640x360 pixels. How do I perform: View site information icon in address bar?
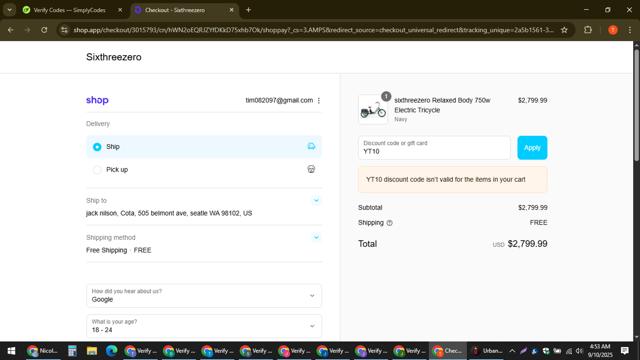64,30
